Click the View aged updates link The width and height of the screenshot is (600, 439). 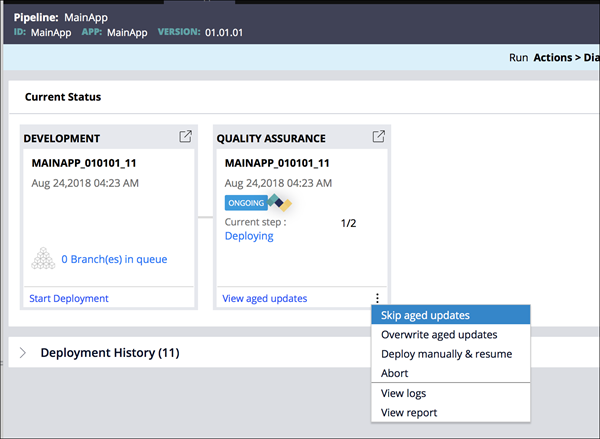click(x=264, y=298)
